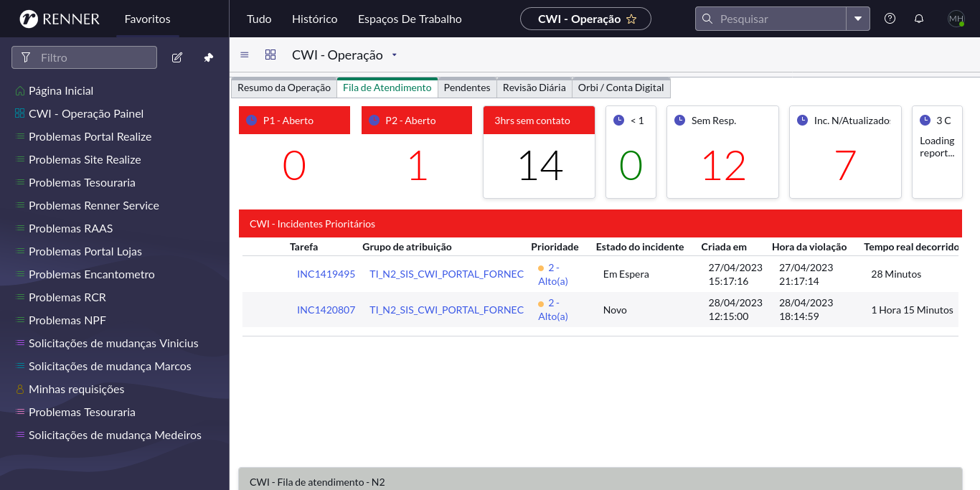Expand the CWI - Operação title dropdown caret
Image resolution: width=980 pixels, height=490 pixels.
tap(394, 55)
